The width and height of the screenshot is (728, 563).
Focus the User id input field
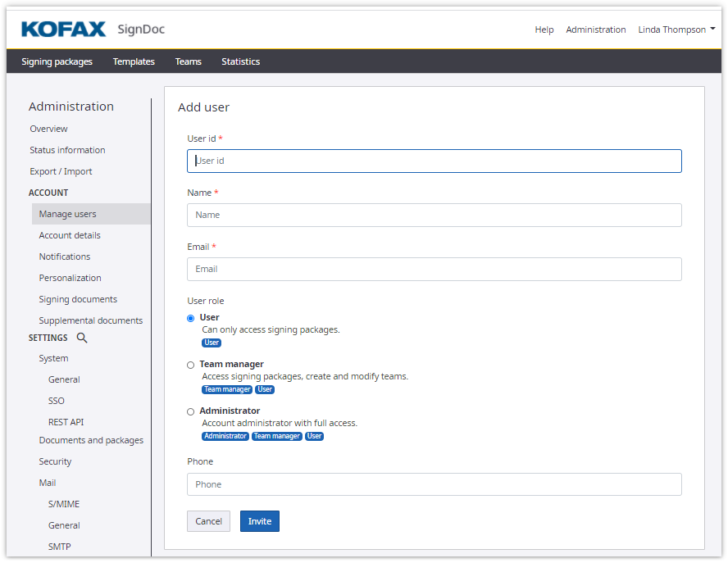click(434, 161)
